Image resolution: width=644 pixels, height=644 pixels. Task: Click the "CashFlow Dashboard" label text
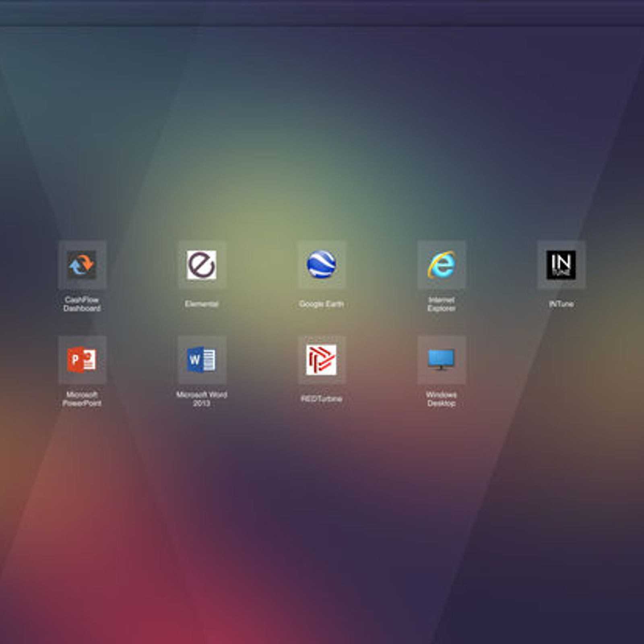[82, 304]
